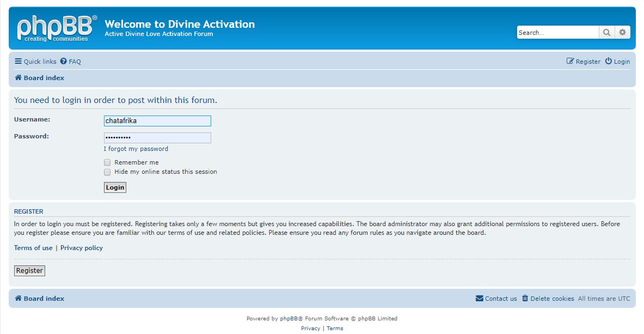This screenshot has height=334, width=644.
Task: Click the Login power icon
Action: click(x=608, y=62)
